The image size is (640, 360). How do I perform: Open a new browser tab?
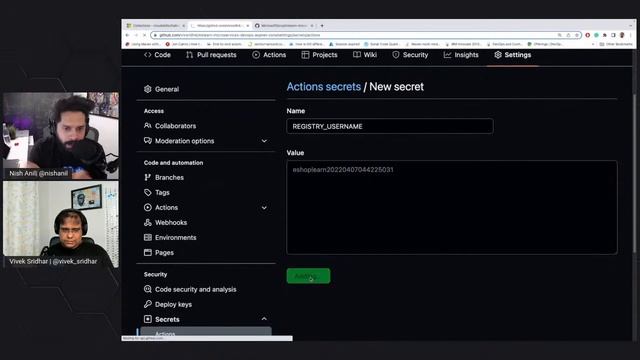pyautogui.click(x=322, y=26)
